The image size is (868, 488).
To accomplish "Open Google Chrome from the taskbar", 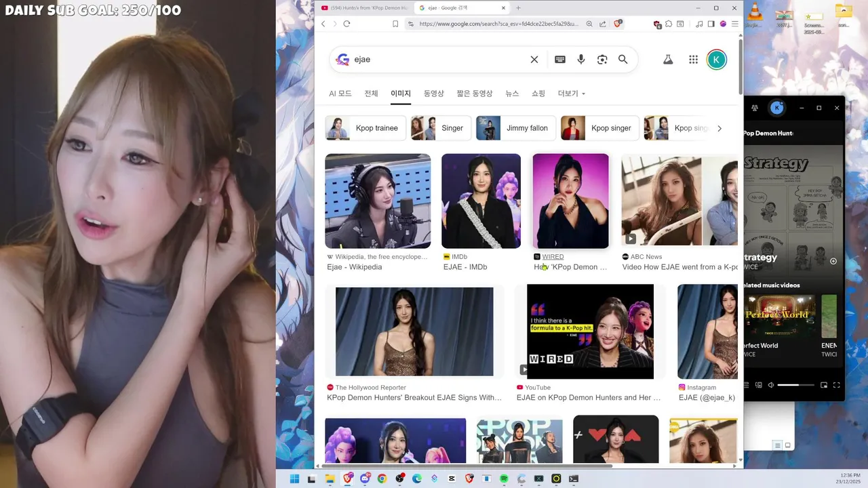I will (382, 479).
